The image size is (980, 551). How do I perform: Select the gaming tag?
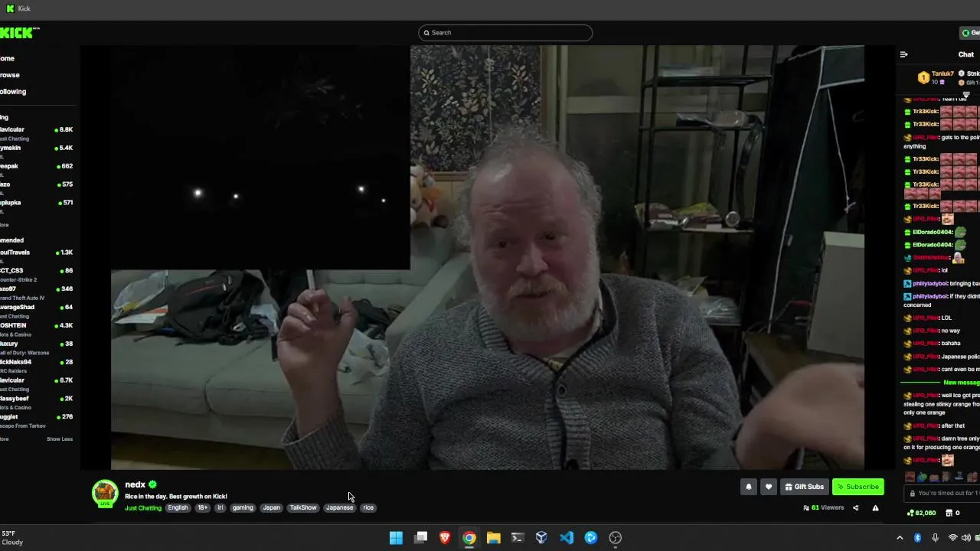243,508
